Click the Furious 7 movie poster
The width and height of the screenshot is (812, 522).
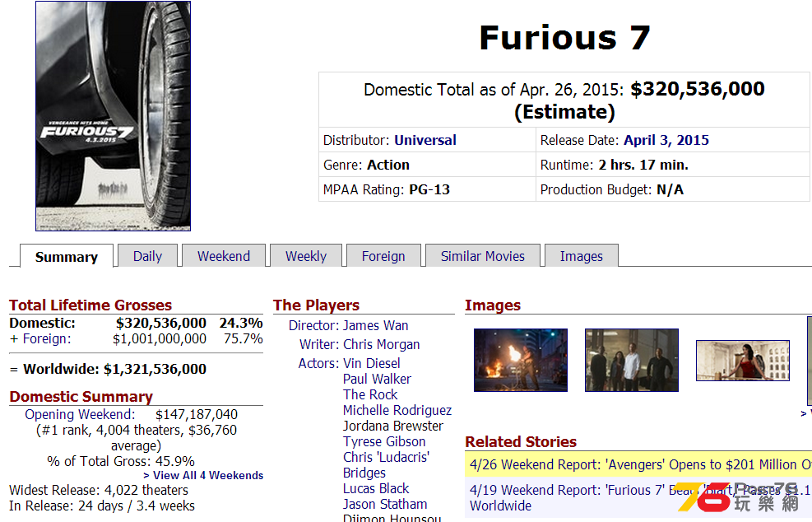click(113, 116)
